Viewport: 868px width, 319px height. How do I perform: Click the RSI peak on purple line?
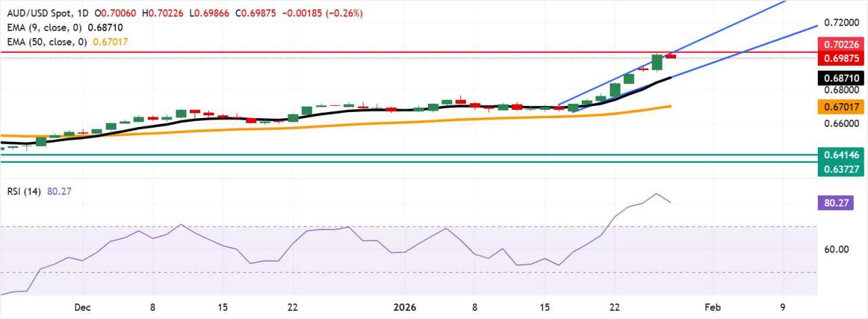tap(656, 193)
